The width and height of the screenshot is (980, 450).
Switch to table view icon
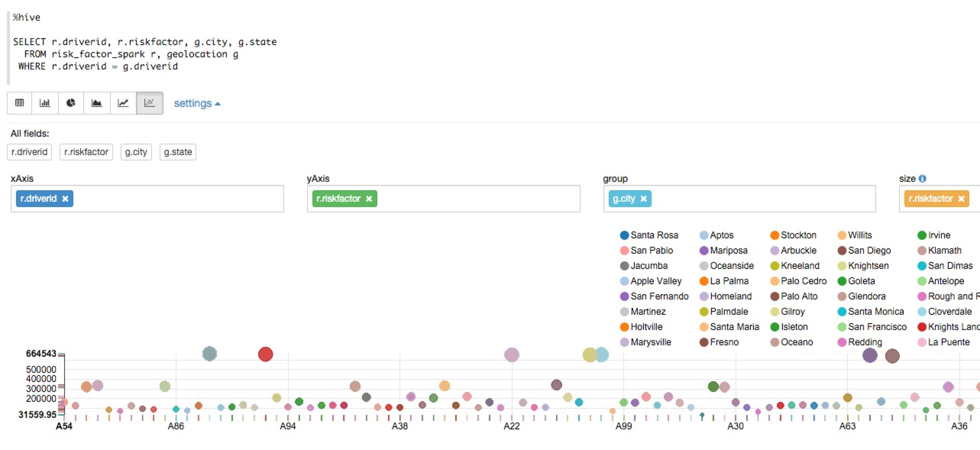19,103
